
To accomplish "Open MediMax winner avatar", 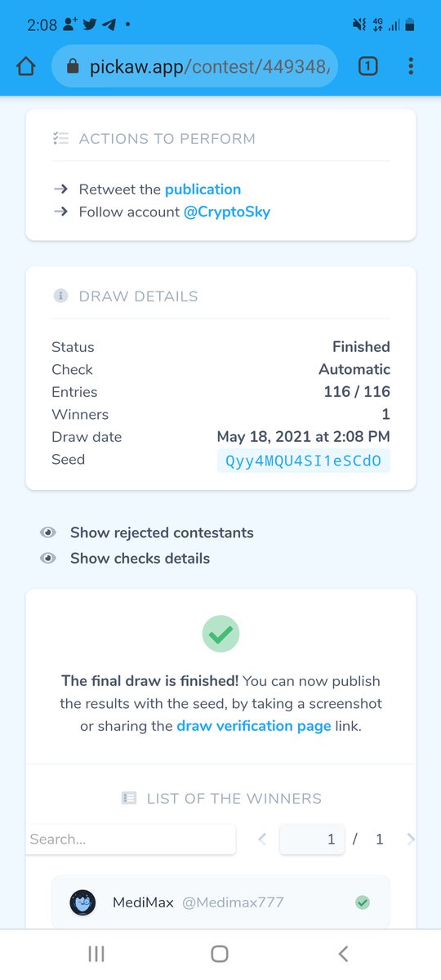I will (x=83, y=902).
